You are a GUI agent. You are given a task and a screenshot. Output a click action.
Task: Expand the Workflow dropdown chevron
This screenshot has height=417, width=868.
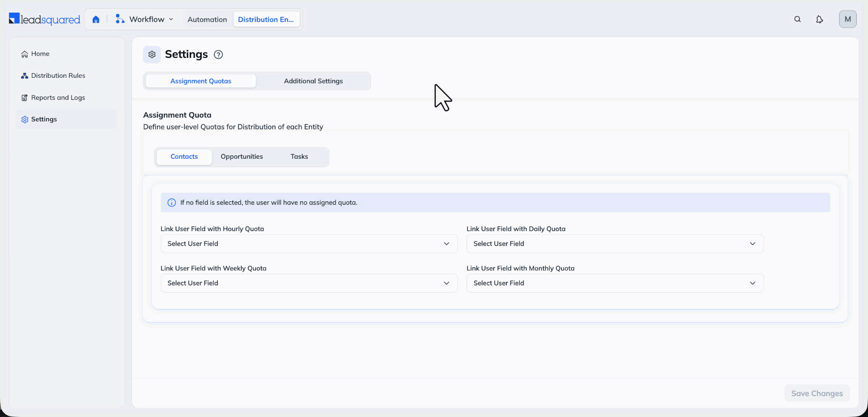tap(171, 19)
